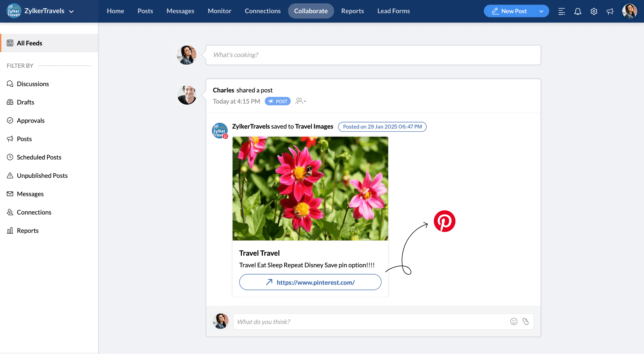Filter feeds by Approvals
This screenshot has height=354, width=644.
point(31,120)
